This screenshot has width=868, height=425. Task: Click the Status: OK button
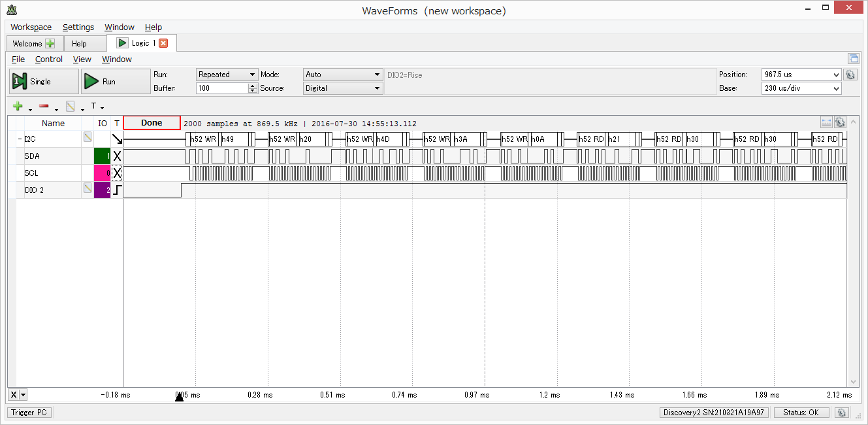801,413
